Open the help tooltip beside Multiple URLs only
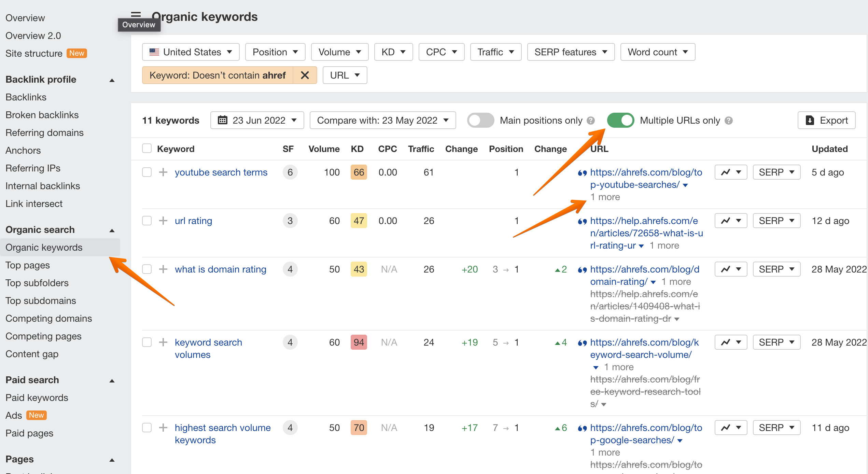This screenshot has width=868, height=474. (729, 120)
